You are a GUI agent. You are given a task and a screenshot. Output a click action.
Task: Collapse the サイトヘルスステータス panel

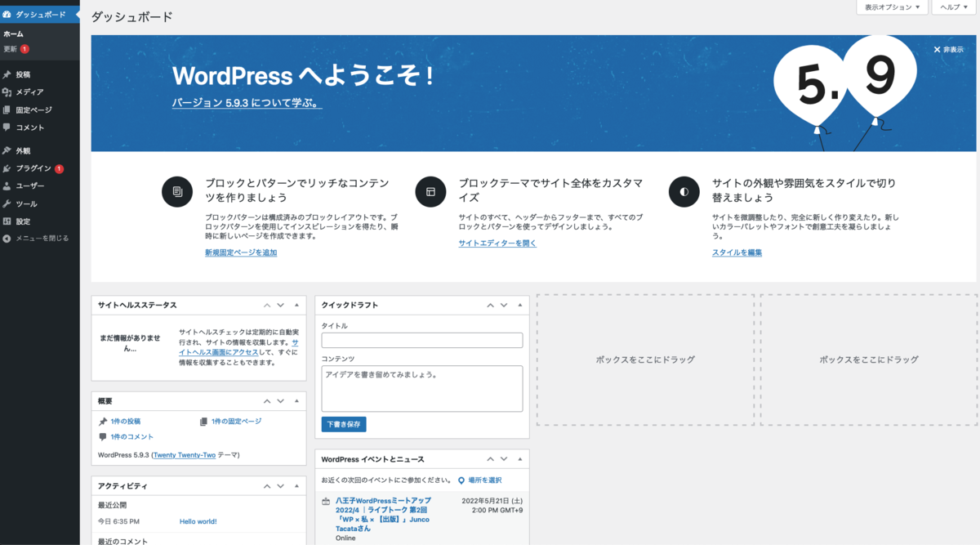(296, 305)
